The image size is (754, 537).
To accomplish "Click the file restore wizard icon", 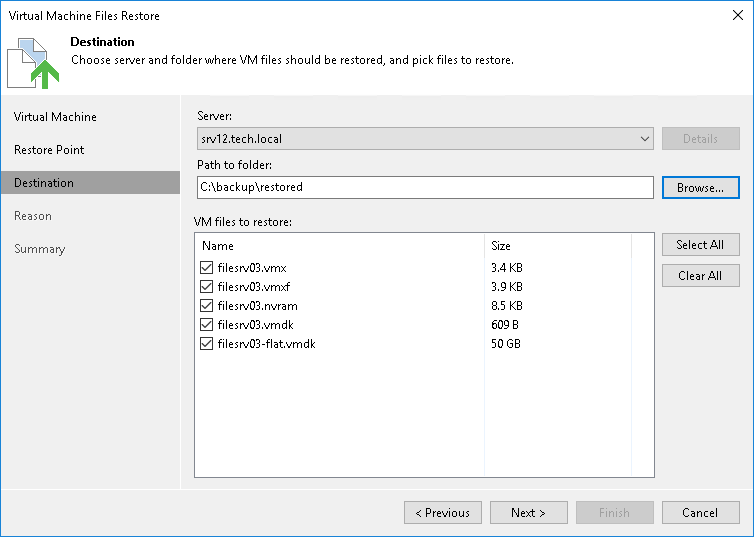I will tap(33, 63).
